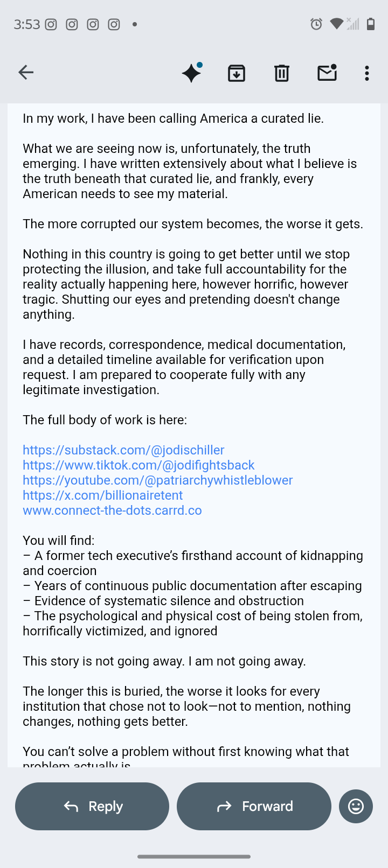
Task: Tap the Forward button
Action: [254, 806]
